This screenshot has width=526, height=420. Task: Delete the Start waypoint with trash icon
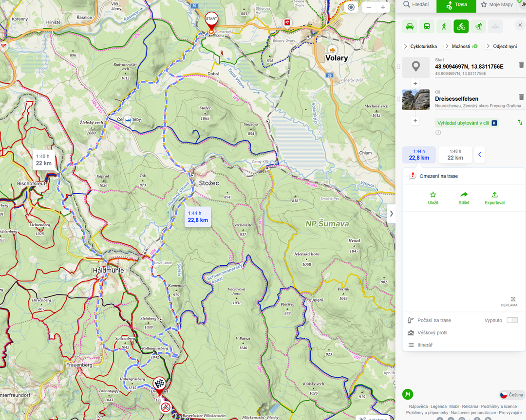(521, 65)
